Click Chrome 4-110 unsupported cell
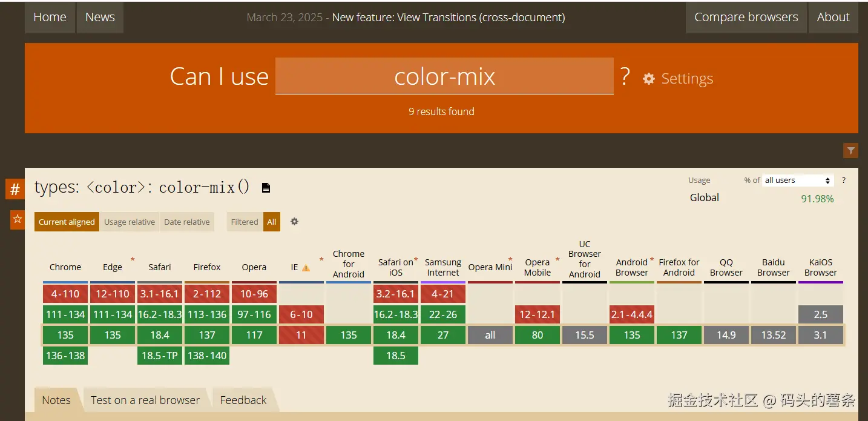This screenshot has width=868, height=421. (x=65, y=294)
